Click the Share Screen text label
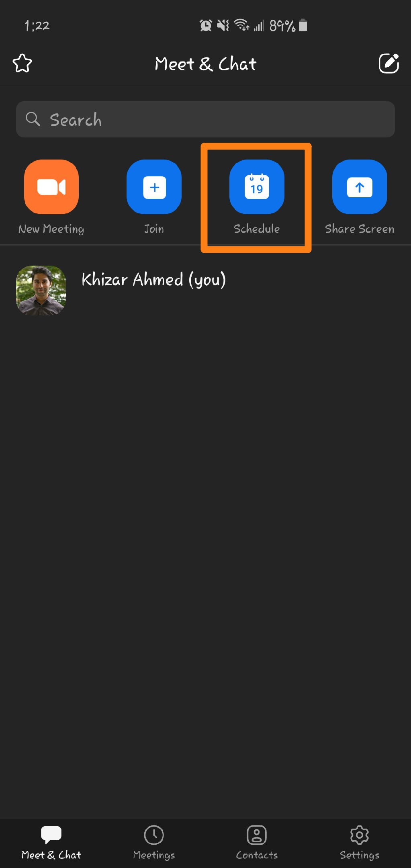 tap(360, 229)
